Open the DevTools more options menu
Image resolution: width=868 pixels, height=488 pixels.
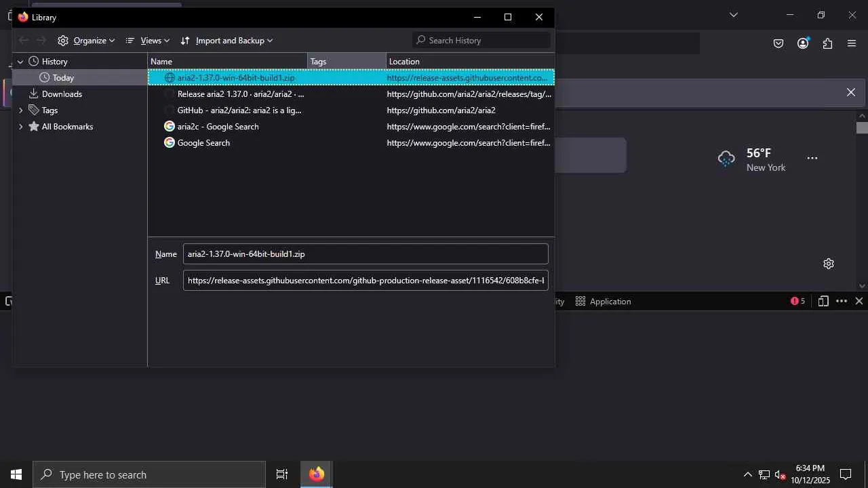[x=842, y=302]
